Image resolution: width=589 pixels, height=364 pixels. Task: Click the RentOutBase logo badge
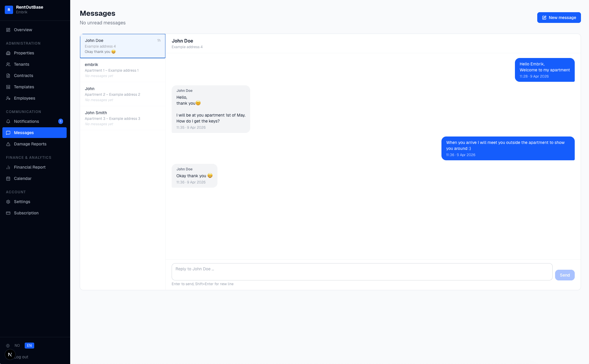click(x=9, y=10)
